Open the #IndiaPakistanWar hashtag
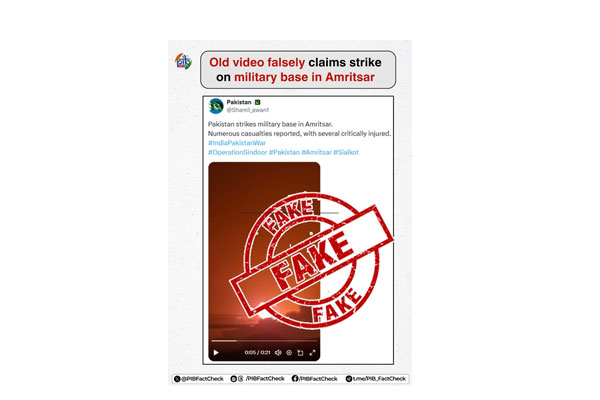Screen dimensions: 600x400 point(237,143)
